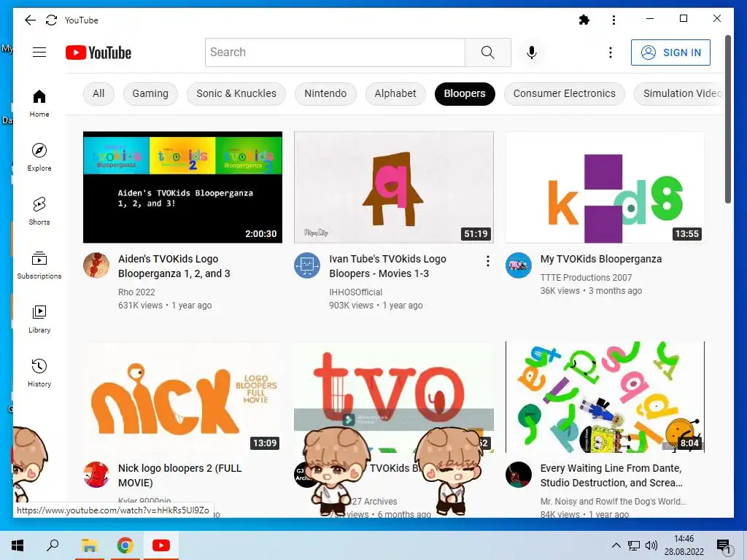Open channel Rho 2022
Screen dimensions: 747x560
[136, 292]
